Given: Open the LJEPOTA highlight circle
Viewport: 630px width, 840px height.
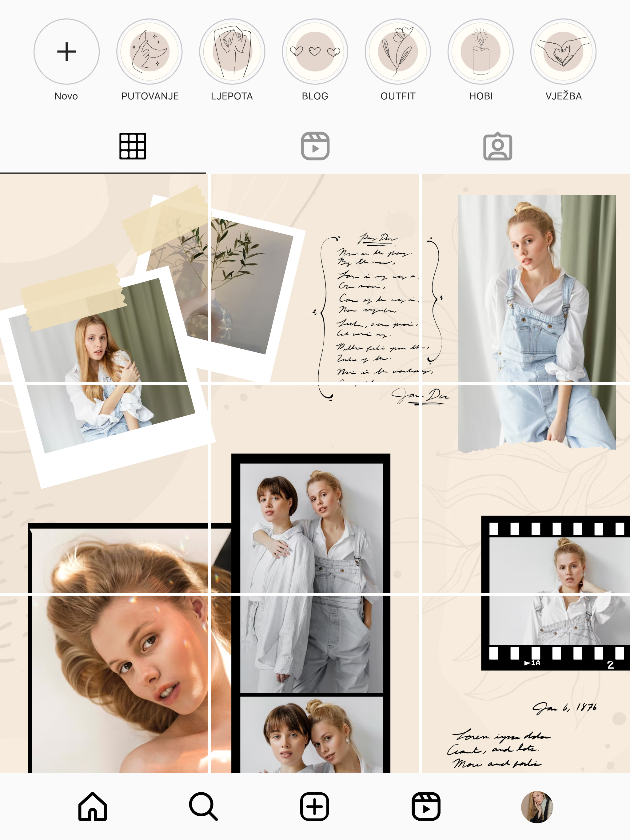Looking at the screenshot, I should [232, 52].
